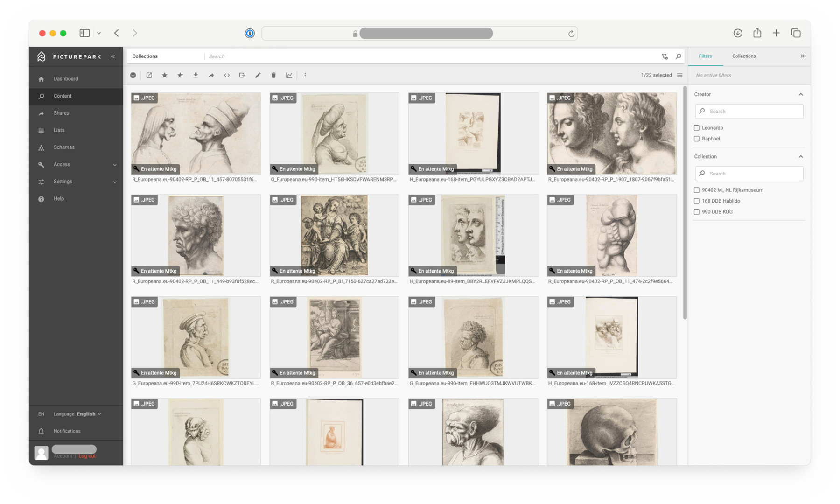Viewport: 840px width, 504px height.
Task: Change list view via the lines icon
Action: click(x=679, y=75)
